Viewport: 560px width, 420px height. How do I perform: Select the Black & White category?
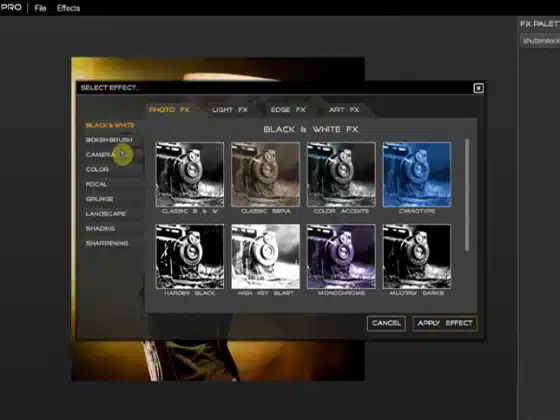coord(110,125)
